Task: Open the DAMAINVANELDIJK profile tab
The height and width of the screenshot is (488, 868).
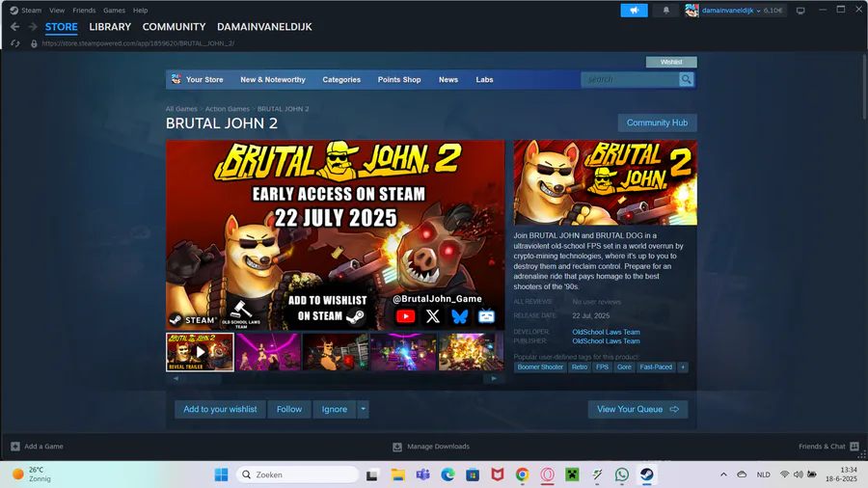Action: click(264, 27)
